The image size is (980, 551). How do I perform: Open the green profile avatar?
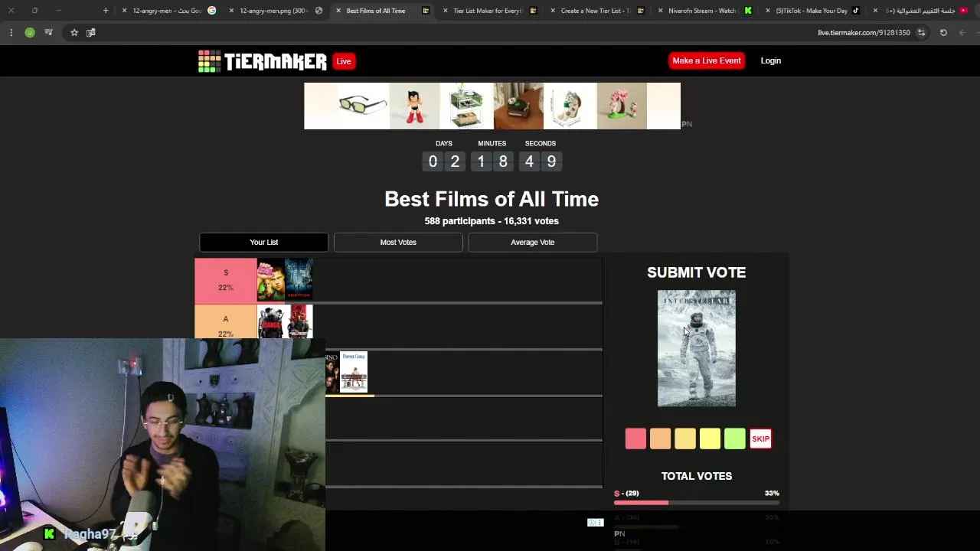[30, 33]
